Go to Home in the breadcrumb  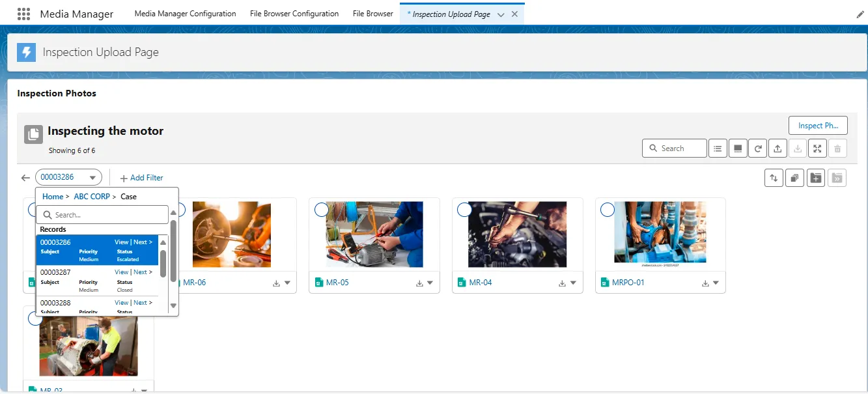point(53,197)
